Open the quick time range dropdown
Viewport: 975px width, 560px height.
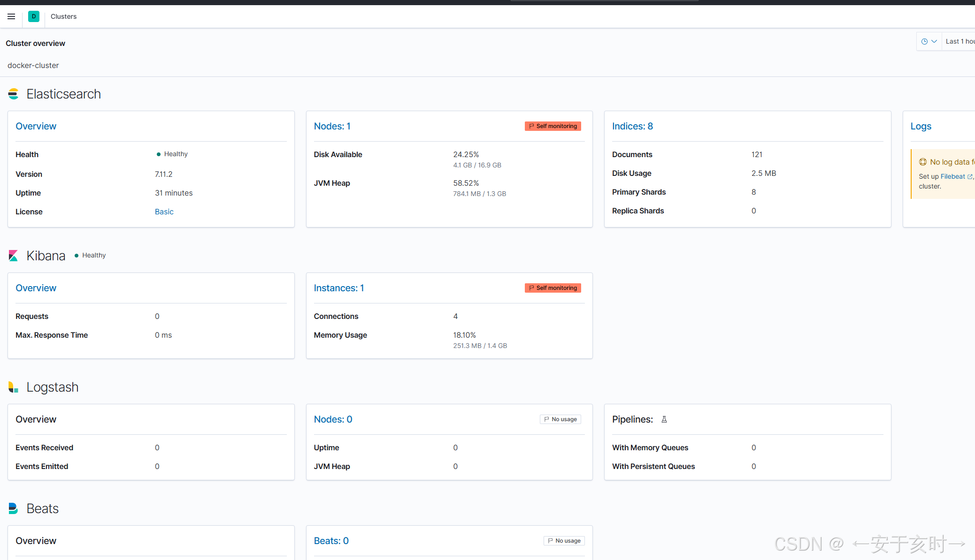tap(929, 41)
